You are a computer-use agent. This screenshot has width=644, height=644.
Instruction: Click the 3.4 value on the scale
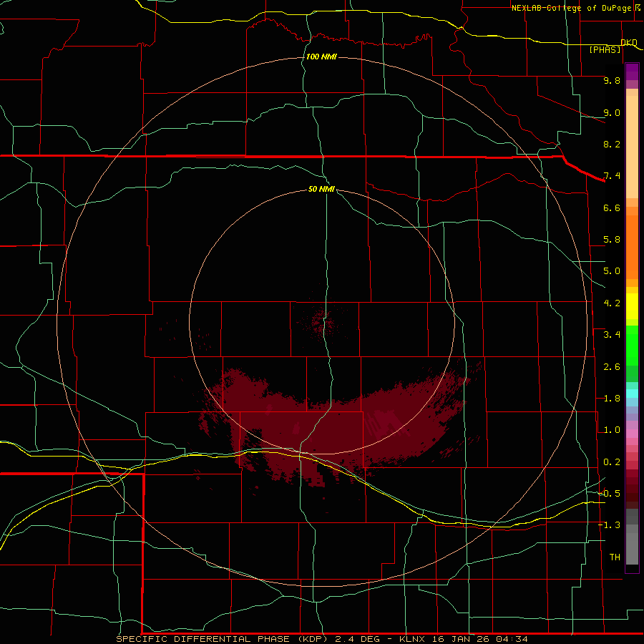point(612,335)
